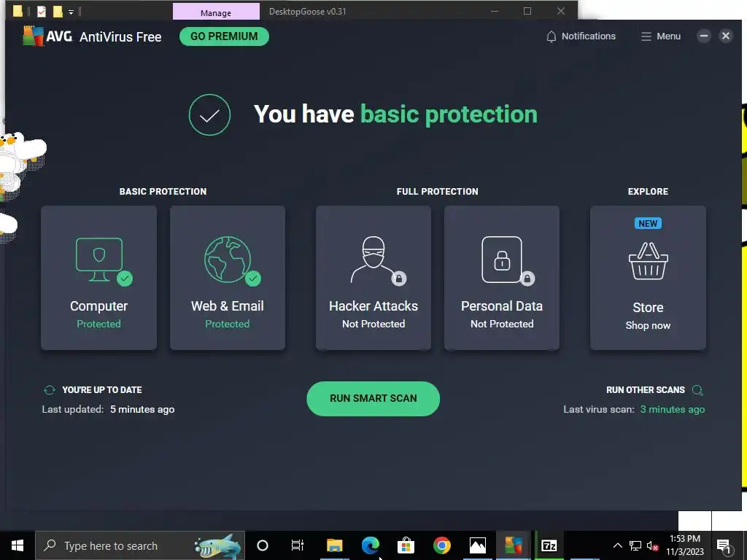Open Microsoft Store from taskbar
Image resolution: width=747 pixels, height=560 pixels.
point(406,545)
